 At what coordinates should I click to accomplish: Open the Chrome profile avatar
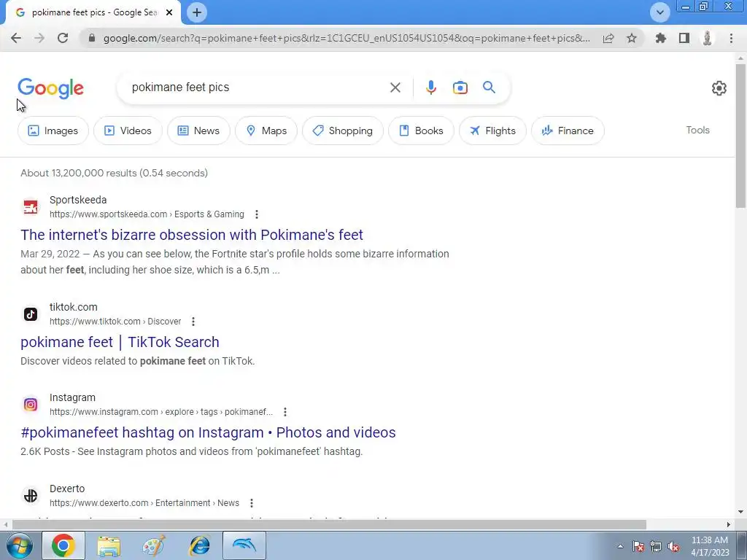708,38
